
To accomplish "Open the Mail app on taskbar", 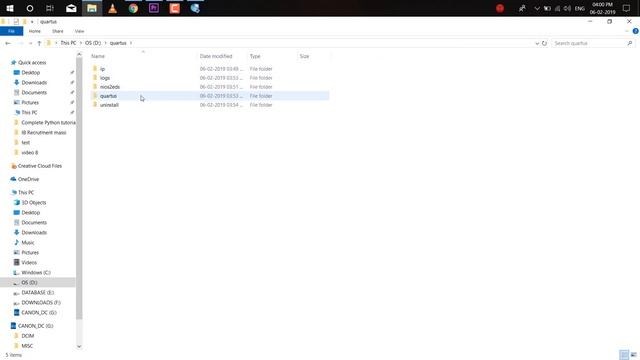I will coord(71,8).
